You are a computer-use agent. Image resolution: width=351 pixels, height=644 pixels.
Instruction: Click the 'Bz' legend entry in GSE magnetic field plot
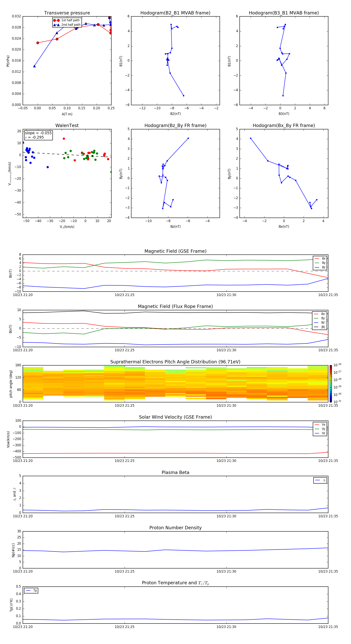[x=320, y=267]
